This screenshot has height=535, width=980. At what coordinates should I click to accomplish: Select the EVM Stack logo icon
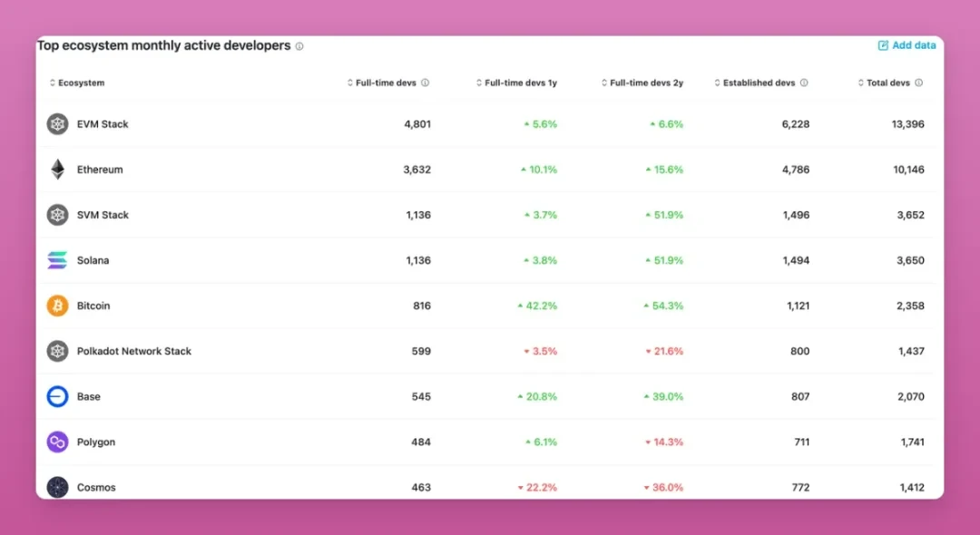click(57, 124)
